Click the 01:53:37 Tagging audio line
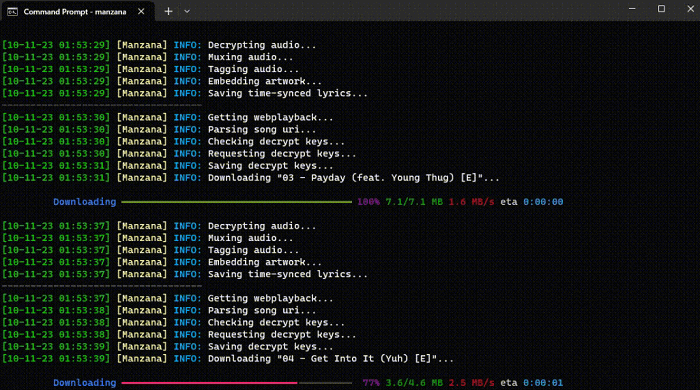 coord(150,250)
